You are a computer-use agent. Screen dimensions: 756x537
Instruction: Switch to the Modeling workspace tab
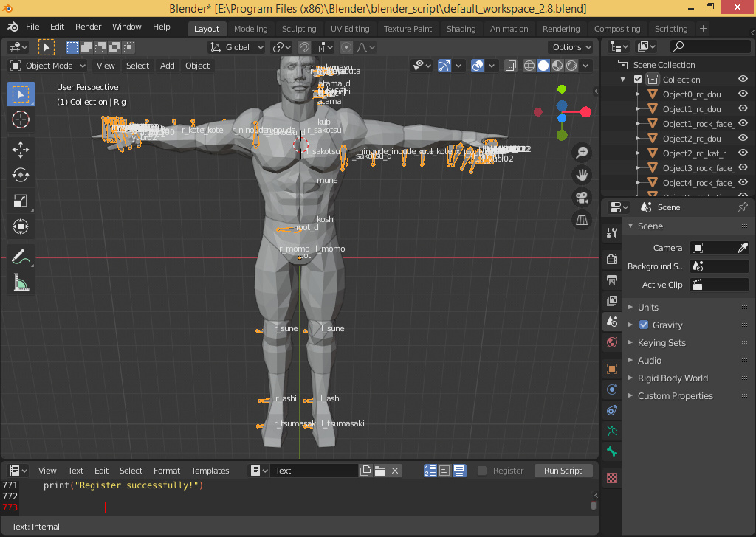(x=251, y=29)
